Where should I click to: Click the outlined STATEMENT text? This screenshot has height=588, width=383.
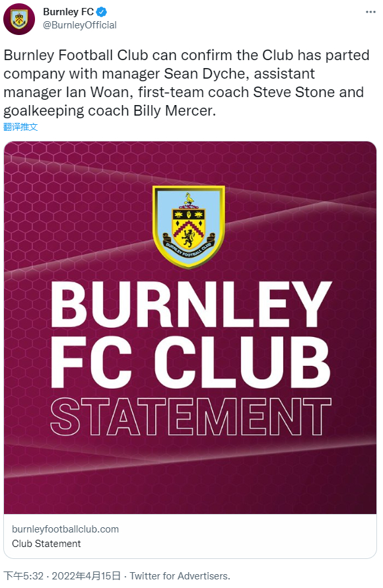[191, 416]
